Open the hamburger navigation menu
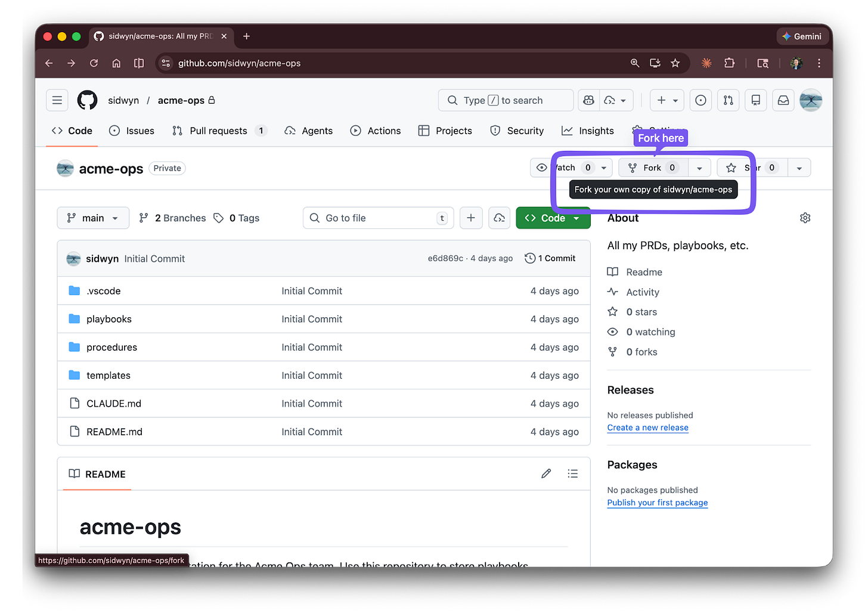 click(57, 100)
